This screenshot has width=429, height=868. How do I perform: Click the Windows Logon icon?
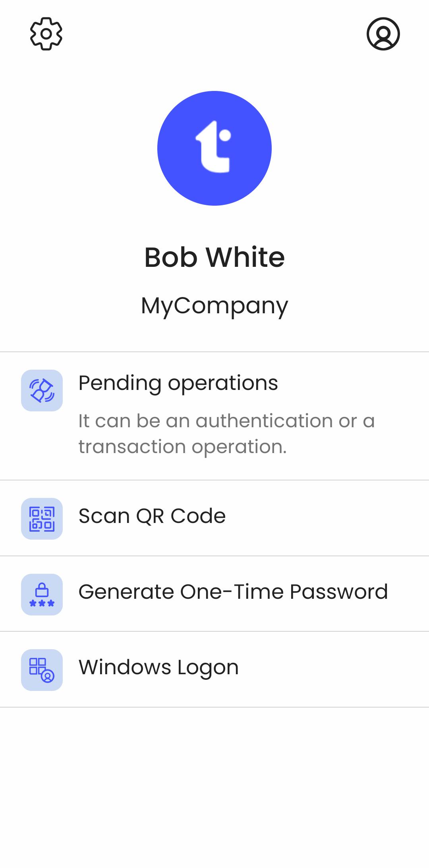pyautogui.click(x=42, y=670)
